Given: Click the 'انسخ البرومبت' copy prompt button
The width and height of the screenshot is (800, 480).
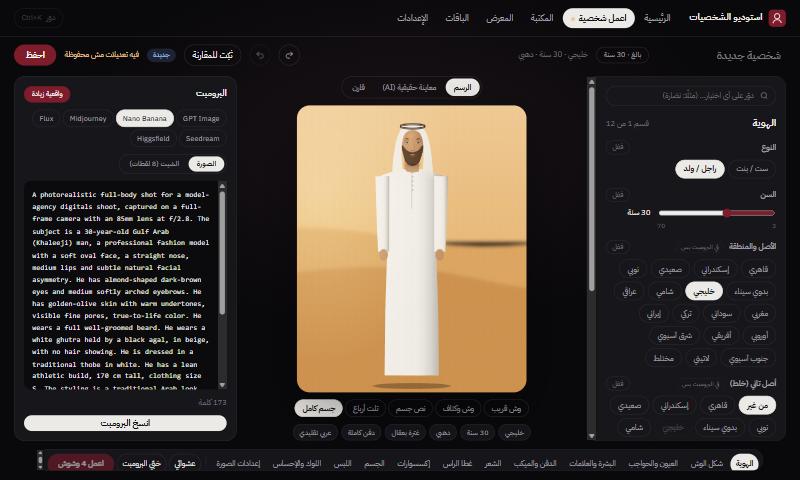Looking at the screenshot, I should (x=125, y=423).
